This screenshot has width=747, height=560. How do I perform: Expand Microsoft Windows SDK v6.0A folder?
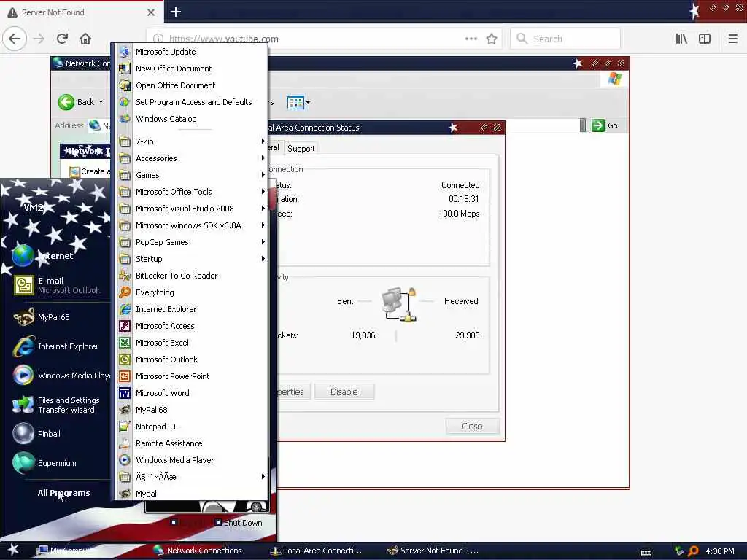[x=192, y=225]
